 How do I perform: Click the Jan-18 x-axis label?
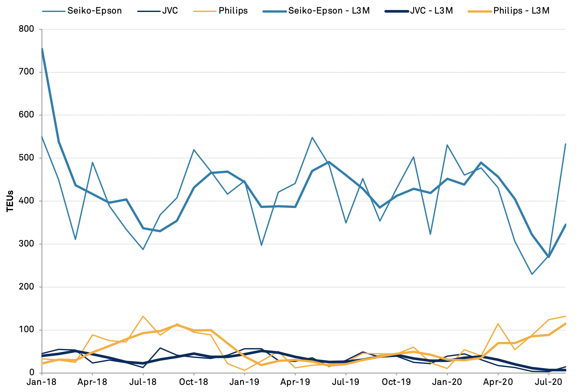point(42,382)
